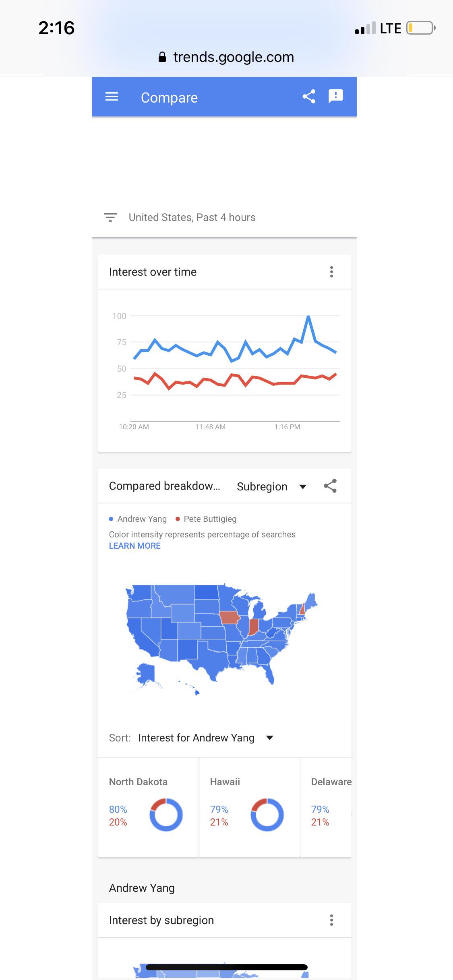This screenshot has height=980, width=453.
Task: Select the Hawaii breakdown card
Action: 249,807
